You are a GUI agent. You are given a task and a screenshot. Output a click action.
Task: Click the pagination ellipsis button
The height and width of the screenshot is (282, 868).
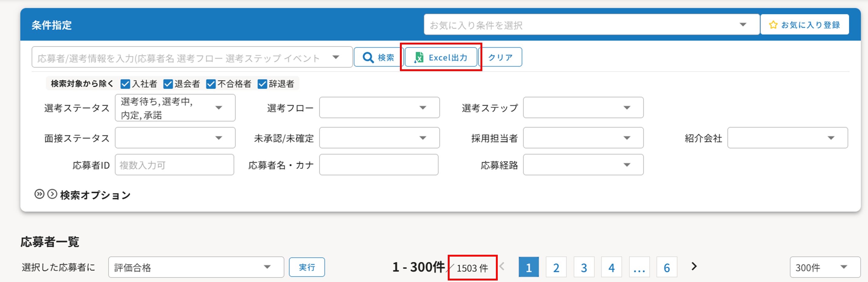coord(639,267)
